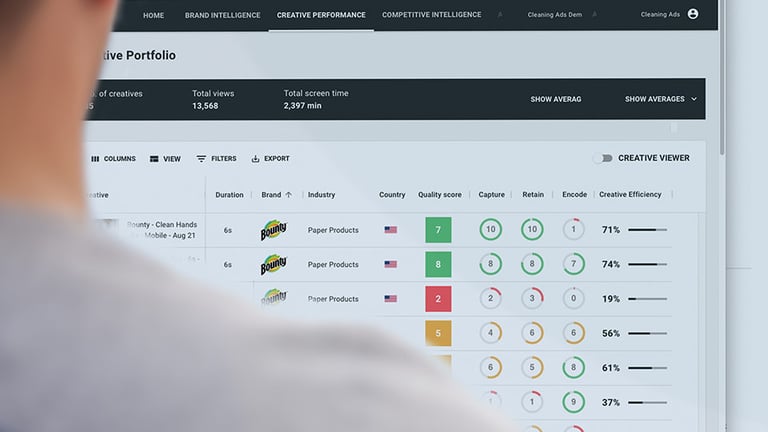Click the red quality score 2 box
Screen dimensions: 768x432
(x=438, y=299)
